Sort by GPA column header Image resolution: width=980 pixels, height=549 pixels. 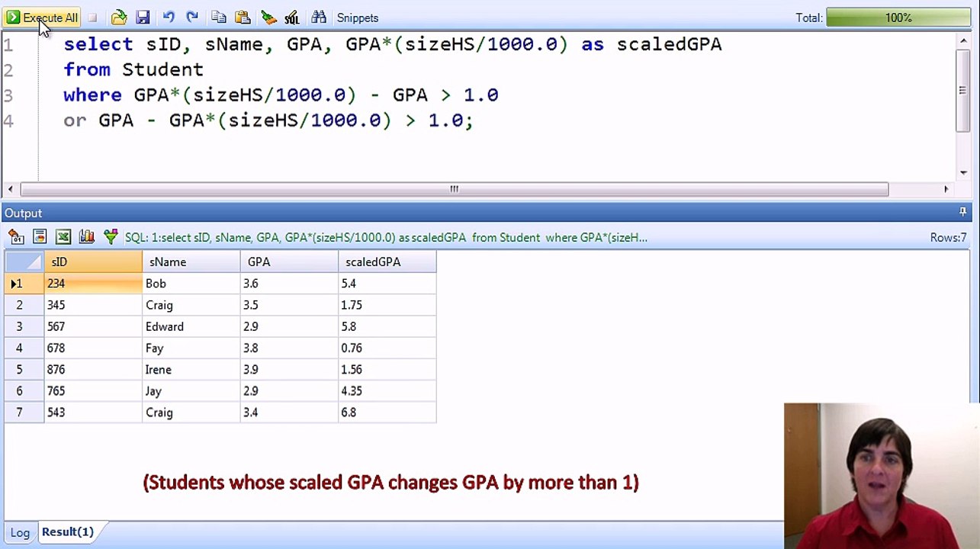point(289,262)
